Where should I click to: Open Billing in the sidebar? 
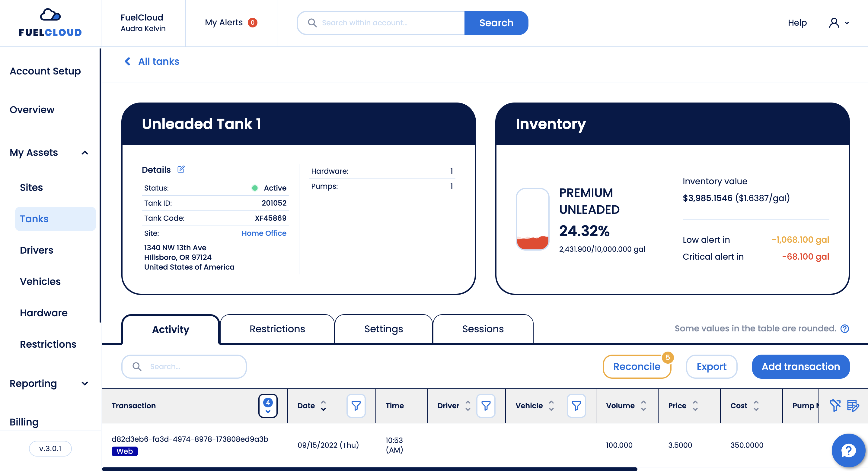click(24, 422)
